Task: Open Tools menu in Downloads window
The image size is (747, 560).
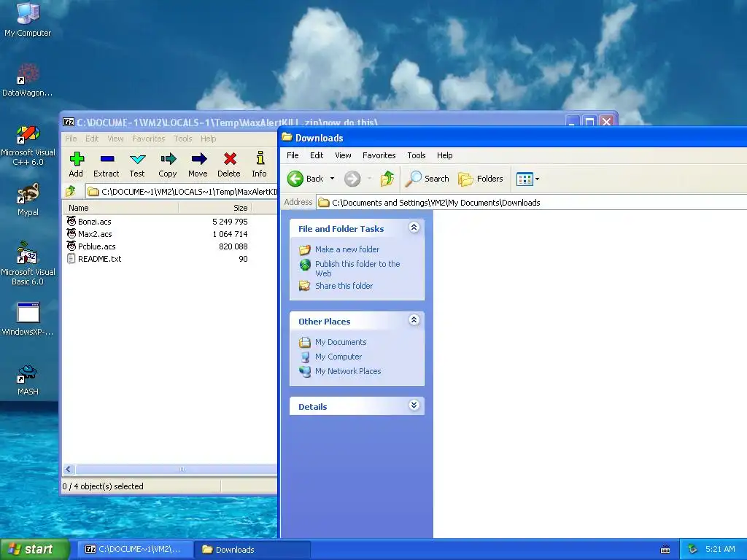Action: 417,155
